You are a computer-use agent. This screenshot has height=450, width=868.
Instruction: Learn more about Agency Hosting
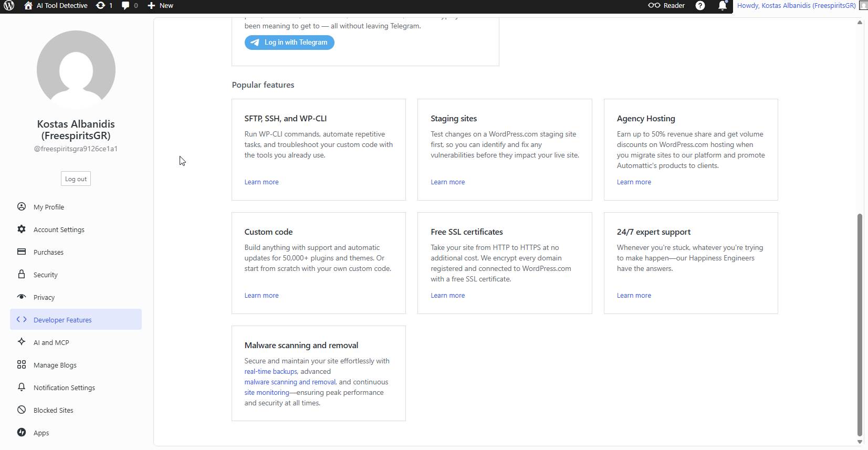click(634, 182)
